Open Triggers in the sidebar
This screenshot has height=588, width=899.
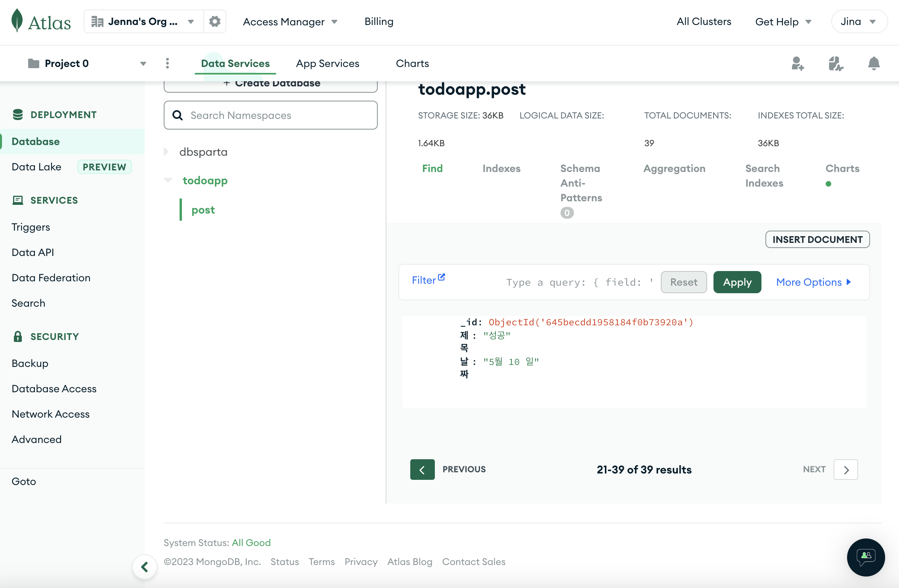tap(31, 227)
